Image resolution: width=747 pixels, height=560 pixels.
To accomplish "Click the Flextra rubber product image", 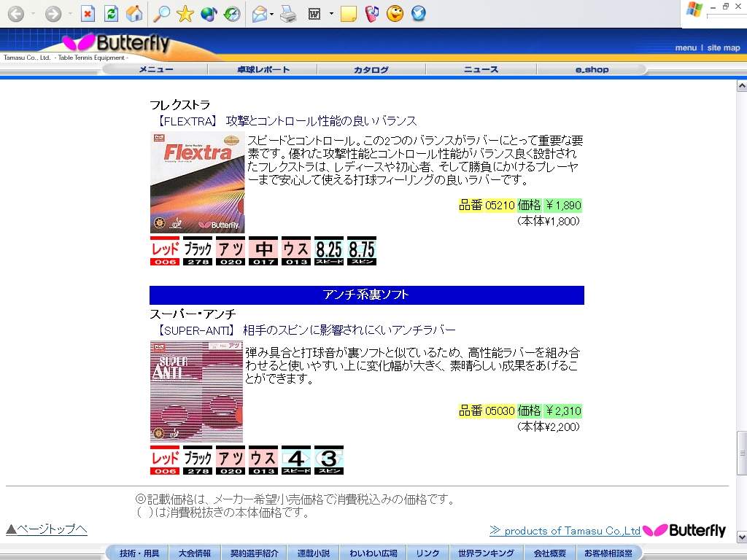I will click(197, 182).
